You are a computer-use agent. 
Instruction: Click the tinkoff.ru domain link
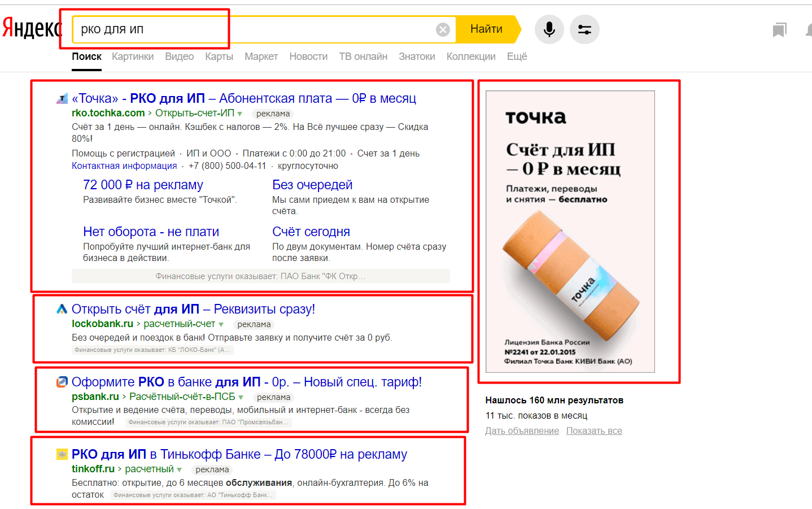pos(93,469)
